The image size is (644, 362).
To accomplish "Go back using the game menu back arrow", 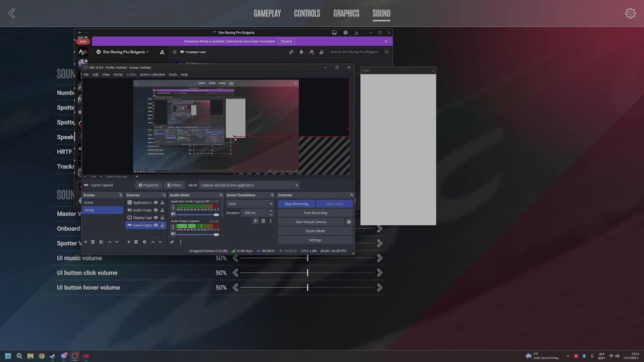I will click(12, 14).
